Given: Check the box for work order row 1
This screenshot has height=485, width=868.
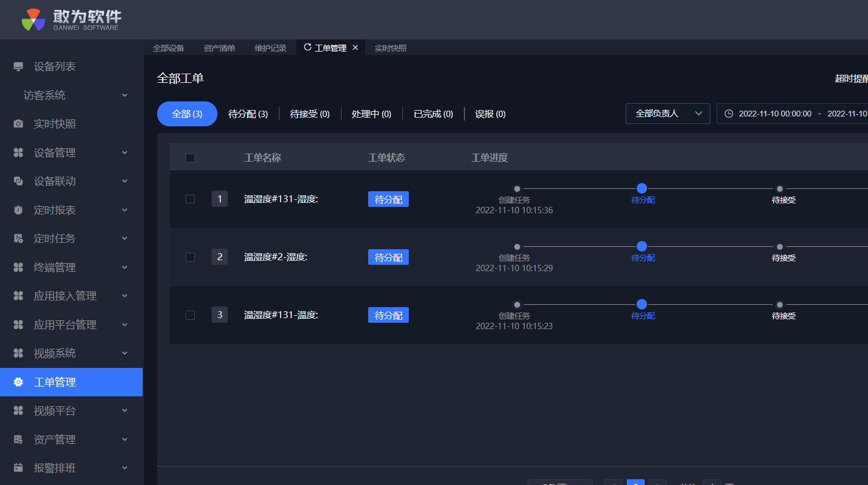Looking at the screenshot, I should pos(190,199).
